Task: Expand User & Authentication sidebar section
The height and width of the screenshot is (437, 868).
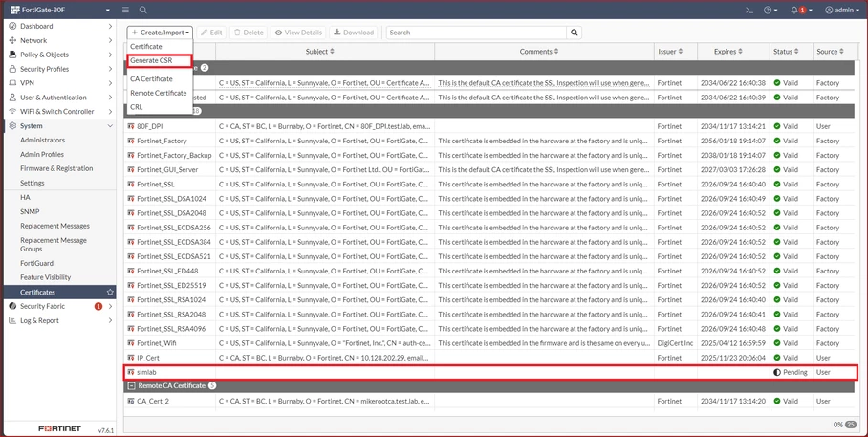Action: pos(59,98)
